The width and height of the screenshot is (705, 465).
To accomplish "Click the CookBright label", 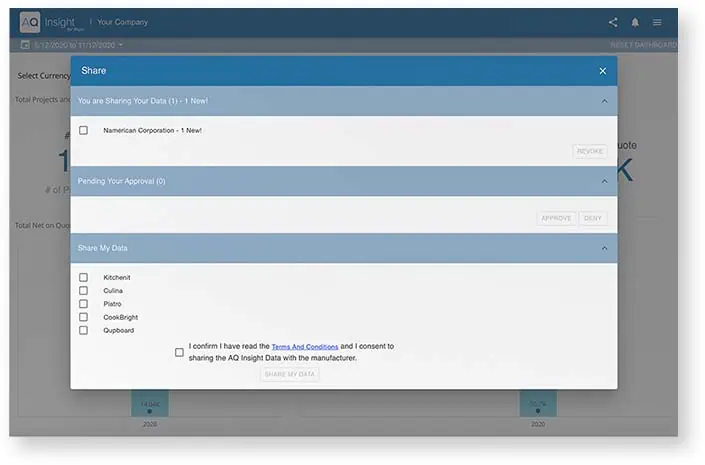I will click(120, 317).
